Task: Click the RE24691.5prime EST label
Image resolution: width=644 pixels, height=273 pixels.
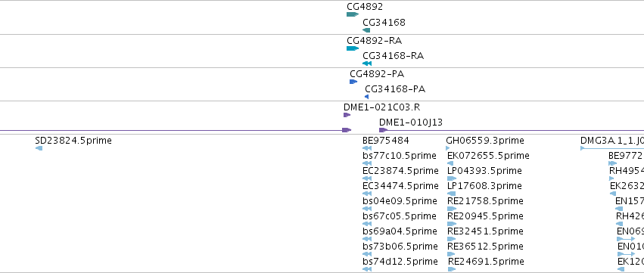Action: (x=487, y=262)
